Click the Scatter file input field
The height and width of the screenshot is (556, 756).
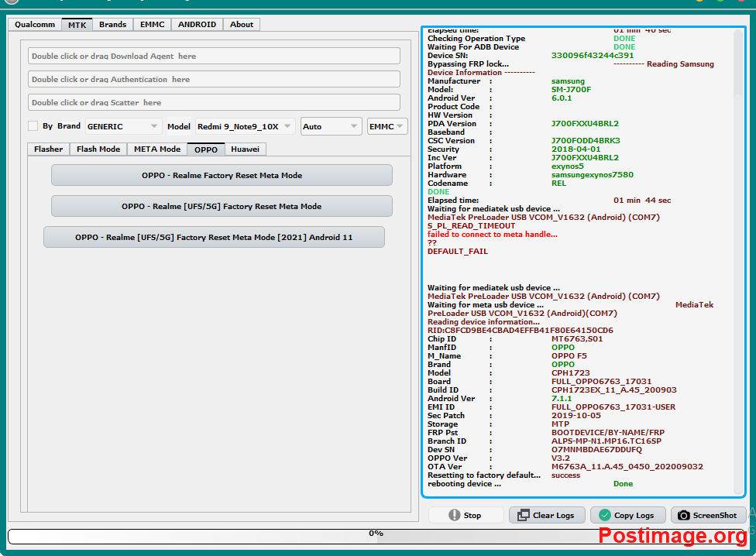(x=214, y=102)
